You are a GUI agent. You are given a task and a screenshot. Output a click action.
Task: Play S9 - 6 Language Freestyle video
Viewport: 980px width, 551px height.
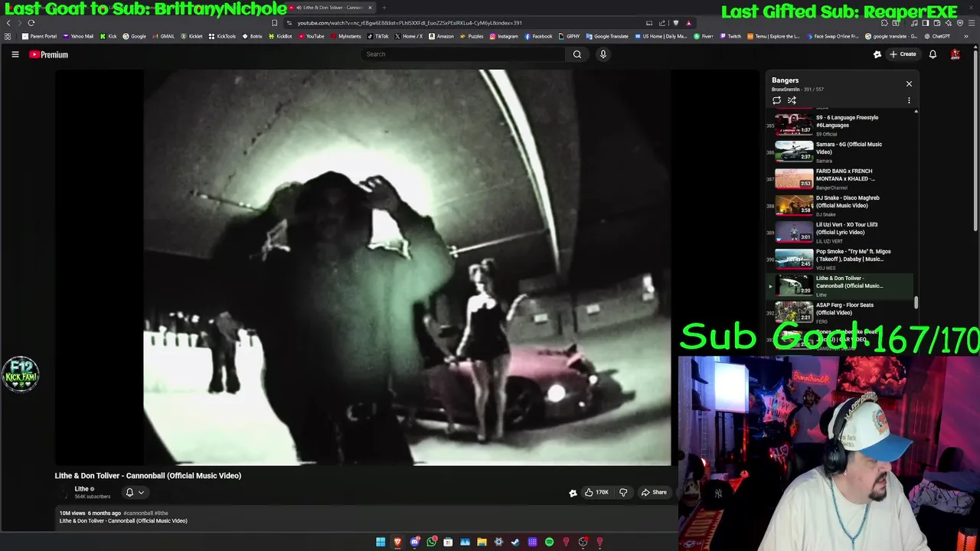tap(841, 125)
